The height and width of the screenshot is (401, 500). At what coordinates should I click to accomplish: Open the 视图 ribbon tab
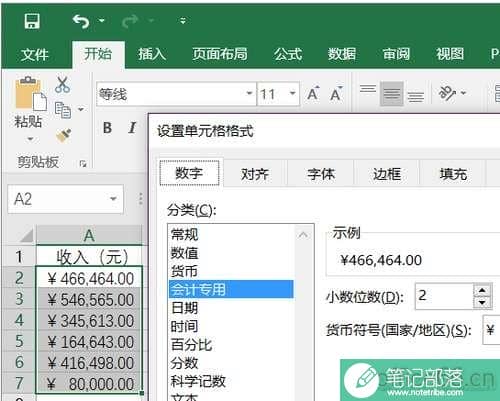(x=450, y=54)
